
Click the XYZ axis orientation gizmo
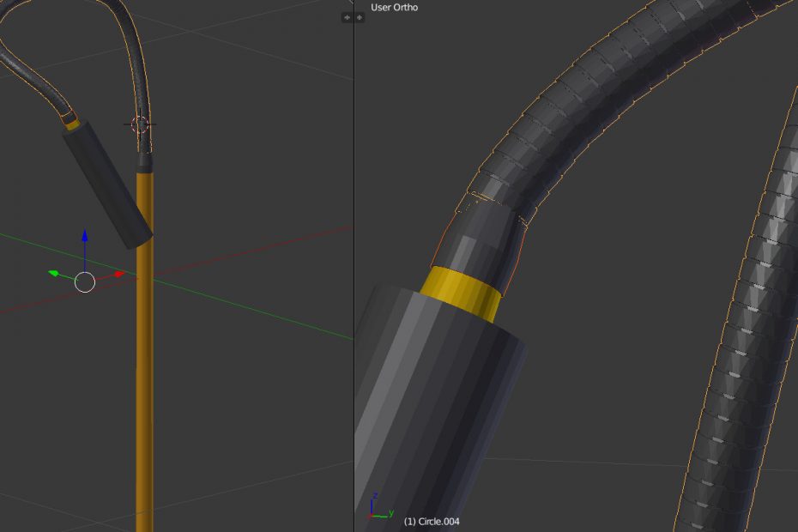pos(376,507)
